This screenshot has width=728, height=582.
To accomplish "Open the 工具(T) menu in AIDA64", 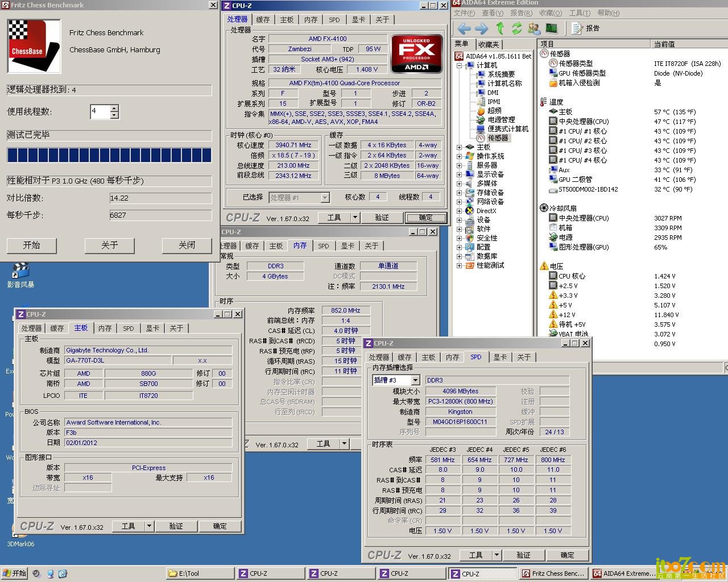I will tap(580, 13).
